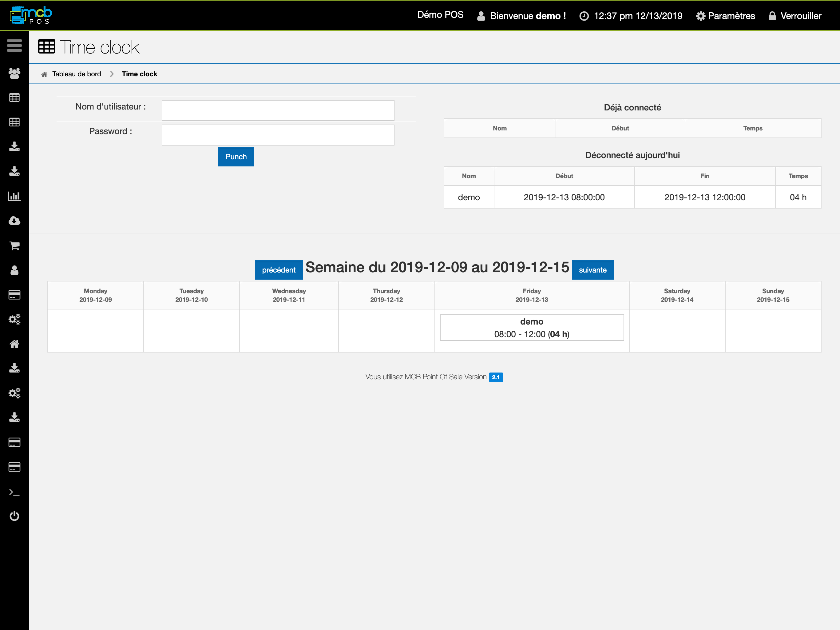Click table icon just above first download icon
840x630 pixels.
[14, 122]
